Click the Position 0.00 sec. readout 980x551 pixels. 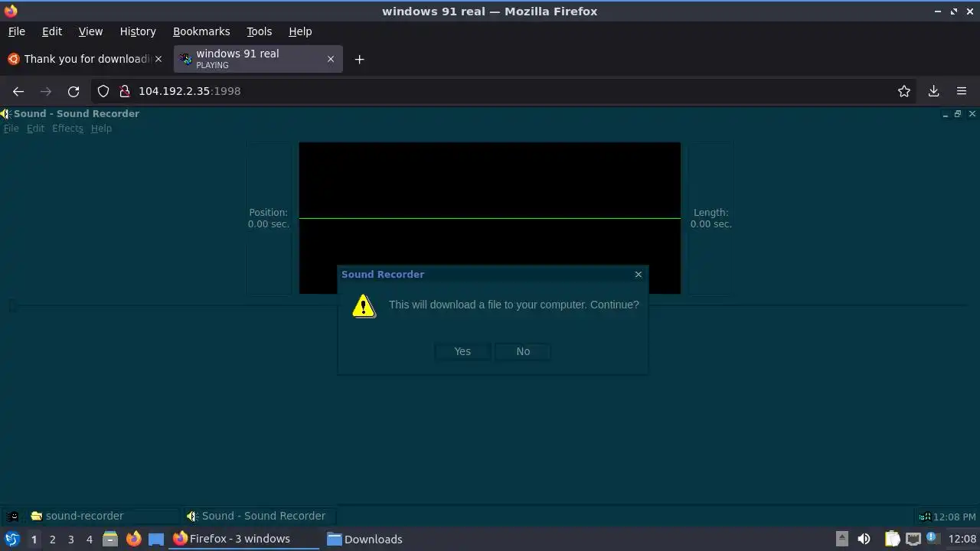coord(269,218)
